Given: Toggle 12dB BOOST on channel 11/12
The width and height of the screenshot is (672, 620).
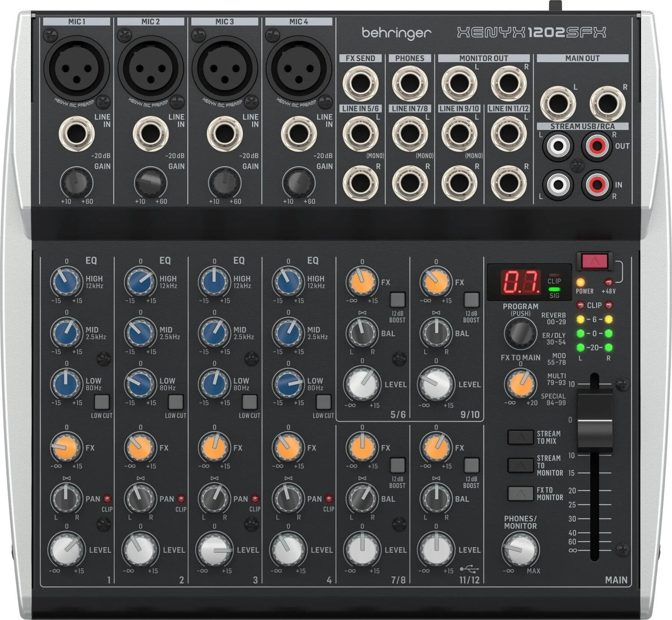Looking at the screenshot, I should (471, 465).
